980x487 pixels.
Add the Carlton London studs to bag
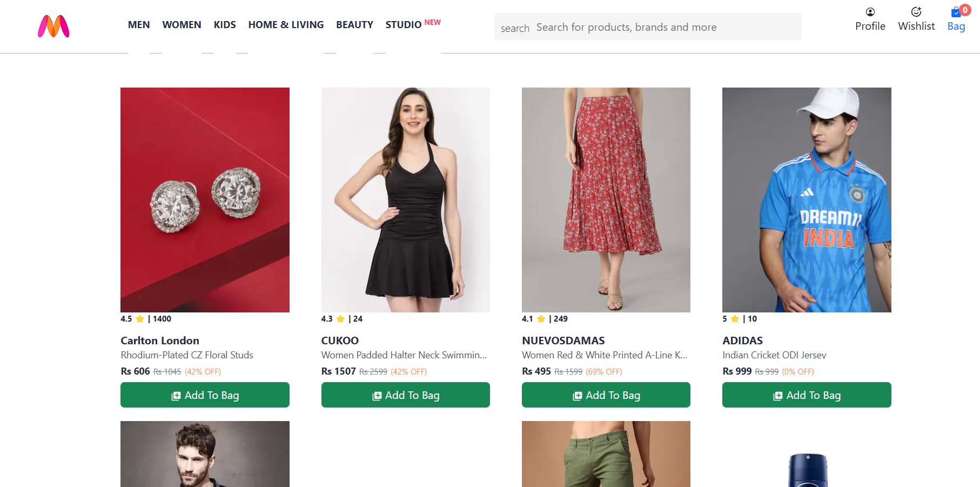point(205,395)
